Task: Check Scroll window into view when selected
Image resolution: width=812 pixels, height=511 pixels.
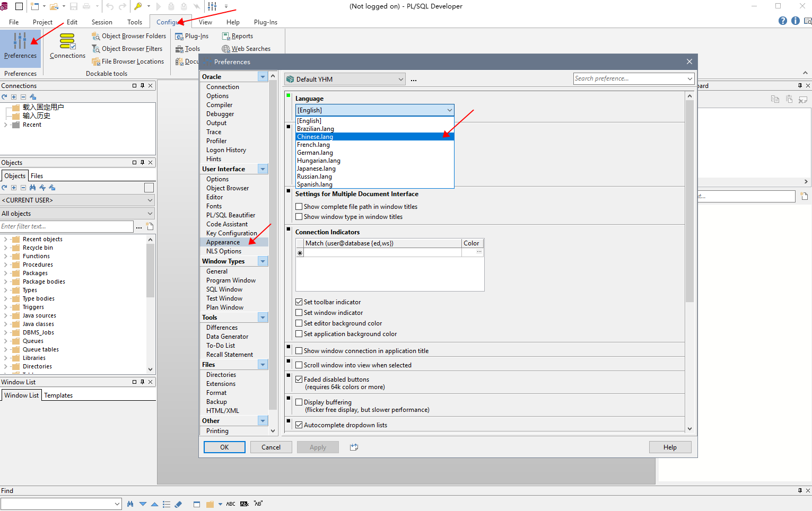Action: pos(299,365)
